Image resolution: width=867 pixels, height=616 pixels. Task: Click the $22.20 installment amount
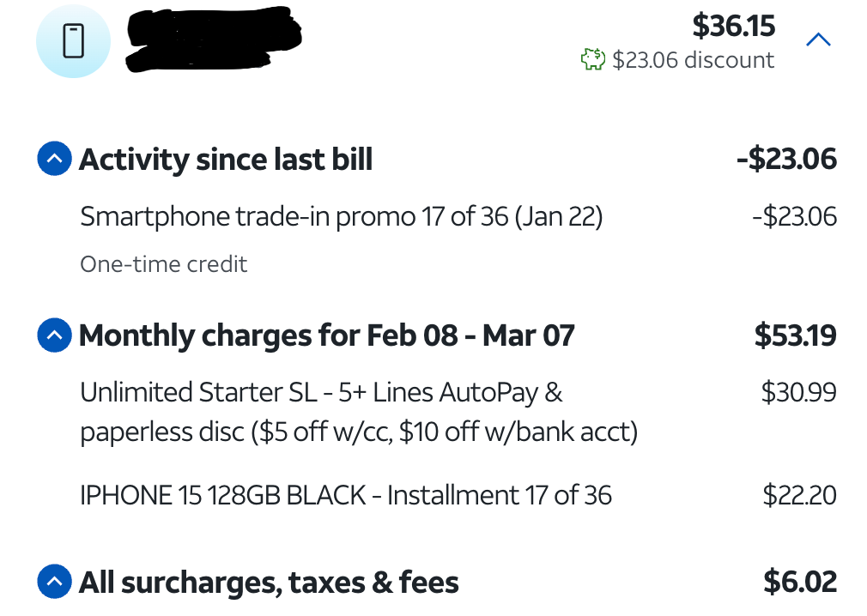click(799, 495)
